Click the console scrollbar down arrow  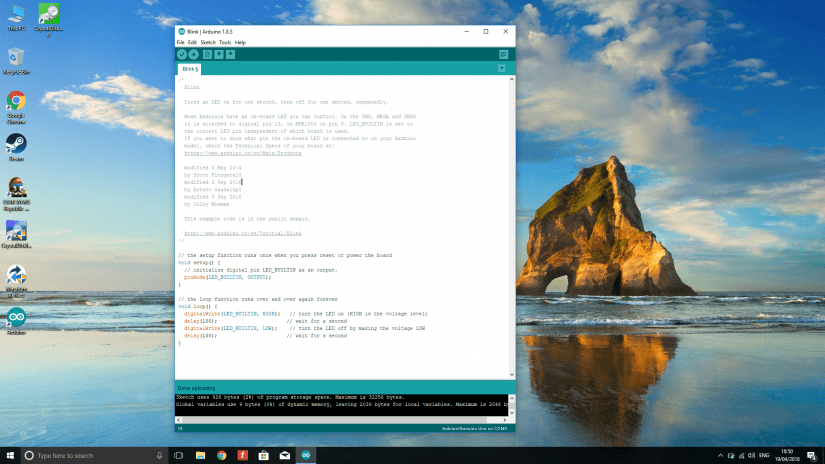coord(511,412)
